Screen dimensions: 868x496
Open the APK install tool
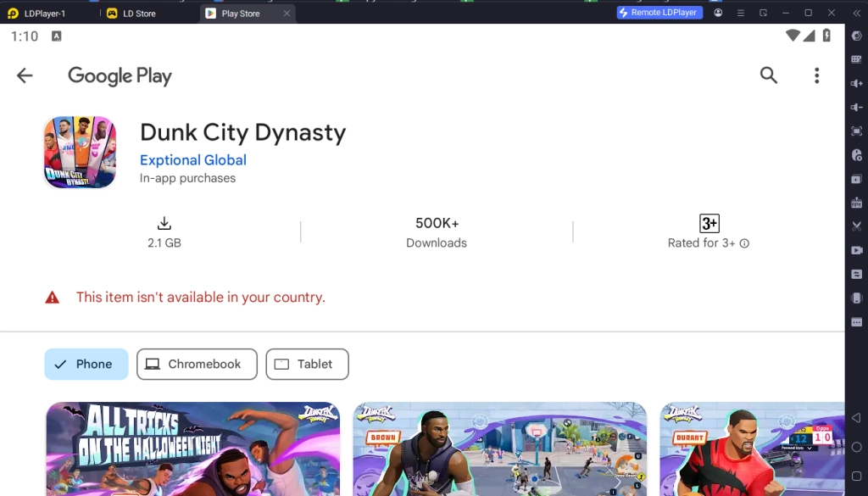pos(856,203)
